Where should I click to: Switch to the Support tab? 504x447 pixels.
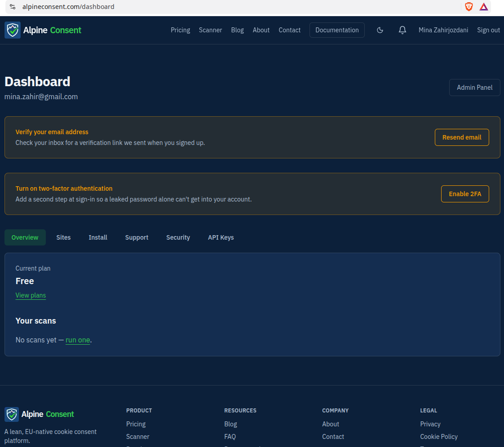[137, 237]
